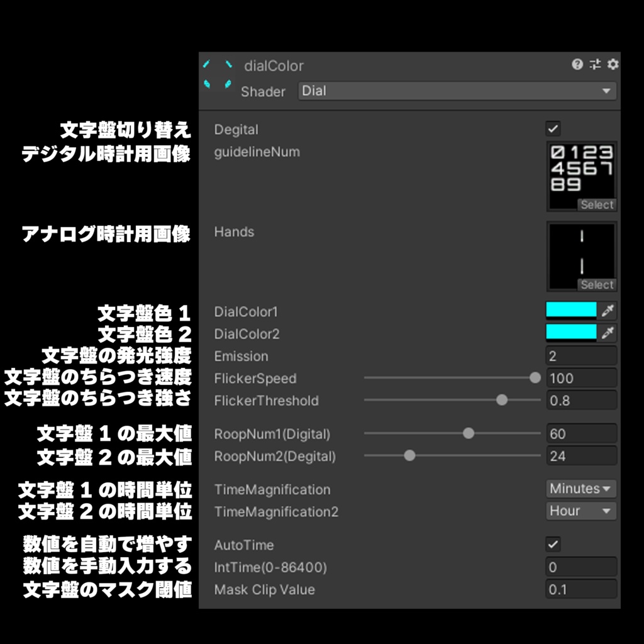Click the IntTime(0-86400) value field
Screen dimensions: 644x644
coord(581,567)
